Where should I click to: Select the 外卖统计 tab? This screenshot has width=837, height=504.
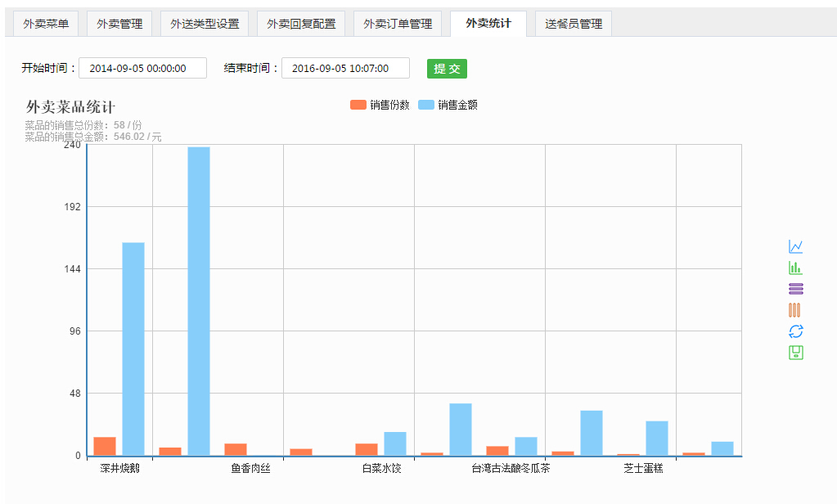pos(488,23)
